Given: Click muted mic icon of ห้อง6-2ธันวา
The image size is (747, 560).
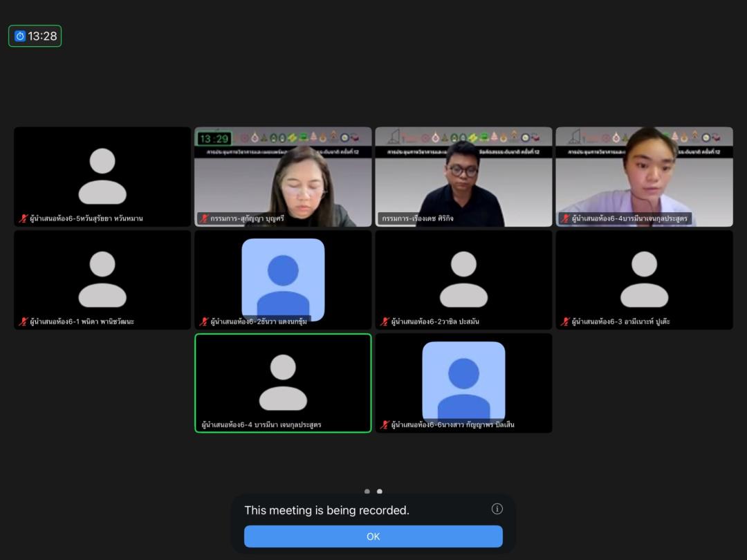Looking at the screenshot, I should 204,321.
